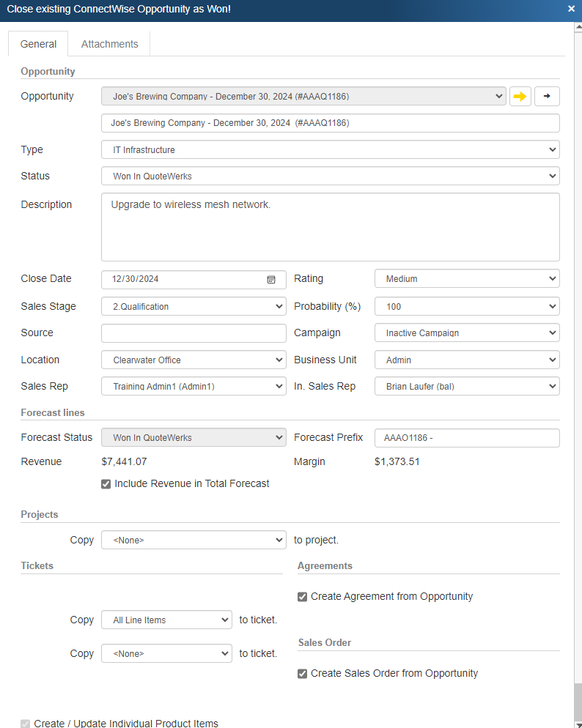This screenshot has height=728, width=582.
Task: Click the Forecast Prefix input field
Action: (x=466, y=438)
